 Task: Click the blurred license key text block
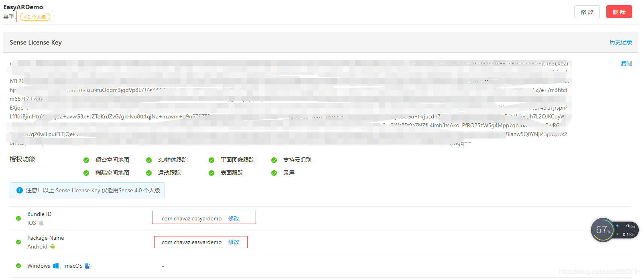(x=289, y=103)
